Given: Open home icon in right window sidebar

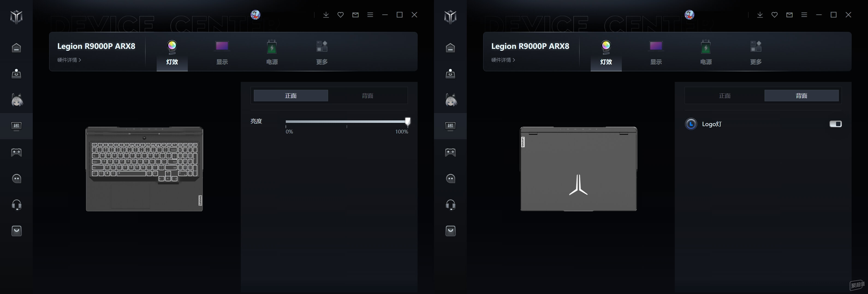Looking at the screenshot, I should [450, 48].
